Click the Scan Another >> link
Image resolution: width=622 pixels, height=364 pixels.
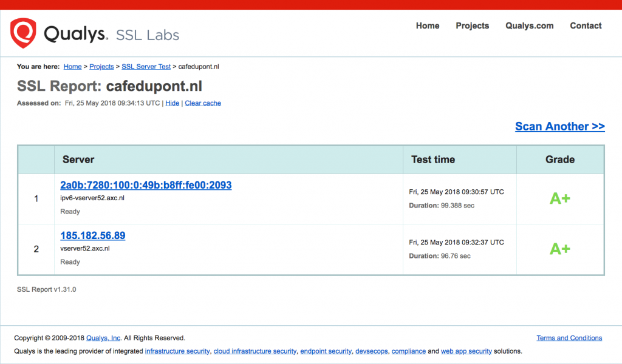pos(559,126)
